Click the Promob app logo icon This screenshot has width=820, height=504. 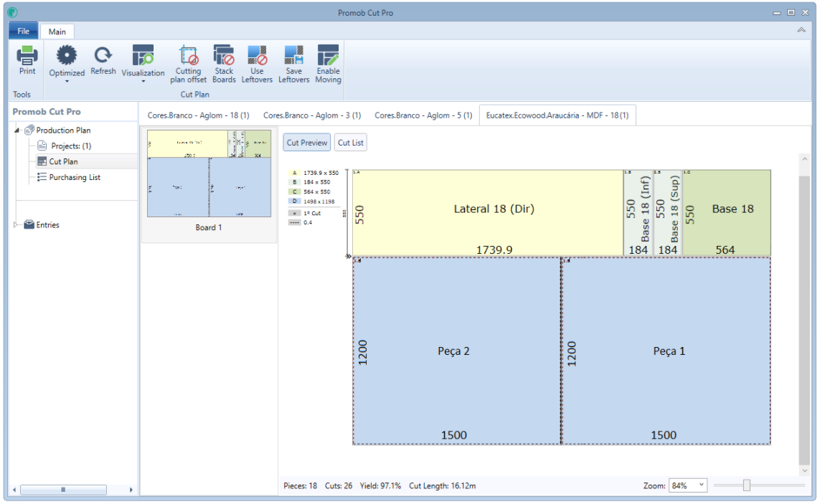(x=12, y=12)
